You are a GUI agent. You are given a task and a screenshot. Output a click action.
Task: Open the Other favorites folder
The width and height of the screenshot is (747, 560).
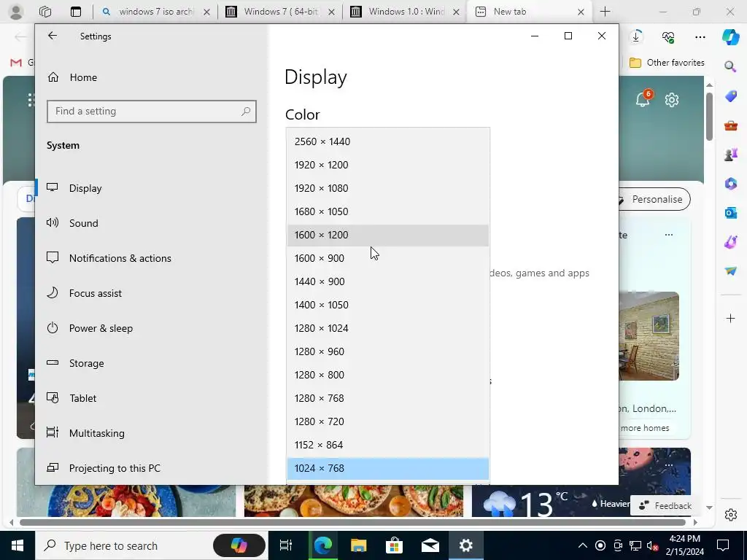pyautogui.click(x=667, y=63)
